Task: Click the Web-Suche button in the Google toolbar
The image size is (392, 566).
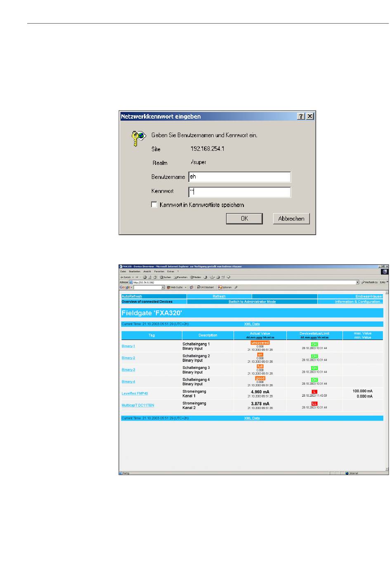Action: [175, 287]
